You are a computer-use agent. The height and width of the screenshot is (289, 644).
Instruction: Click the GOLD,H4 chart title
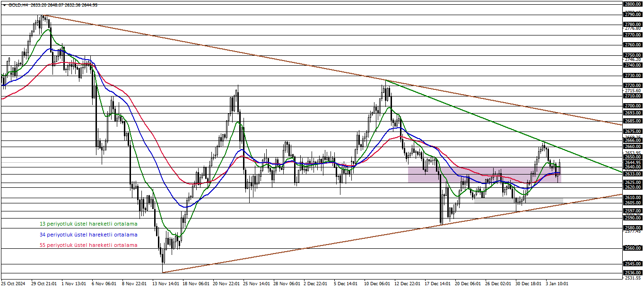coord(17,5)
